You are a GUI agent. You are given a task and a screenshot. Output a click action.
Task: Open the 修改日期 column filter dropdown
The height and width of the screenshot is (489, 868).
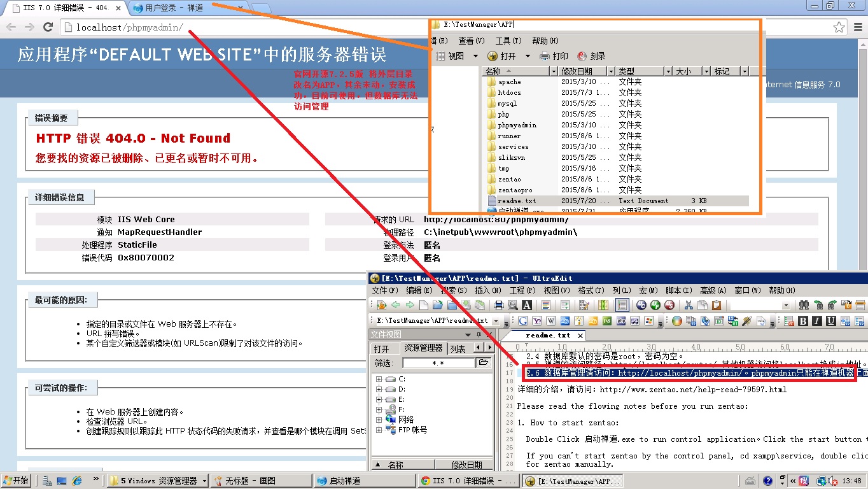(x=611, y=71)
